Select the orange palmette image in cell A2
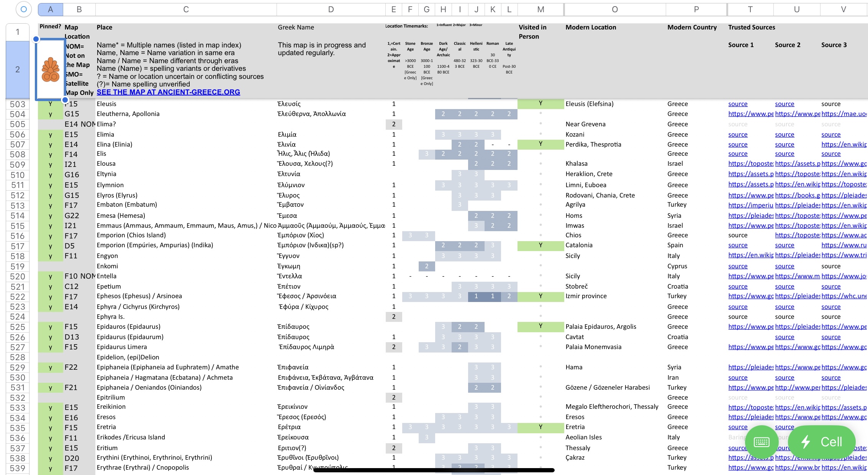This screenshot has width=868, height=475. pyautogui.click(x=50, y=70)
